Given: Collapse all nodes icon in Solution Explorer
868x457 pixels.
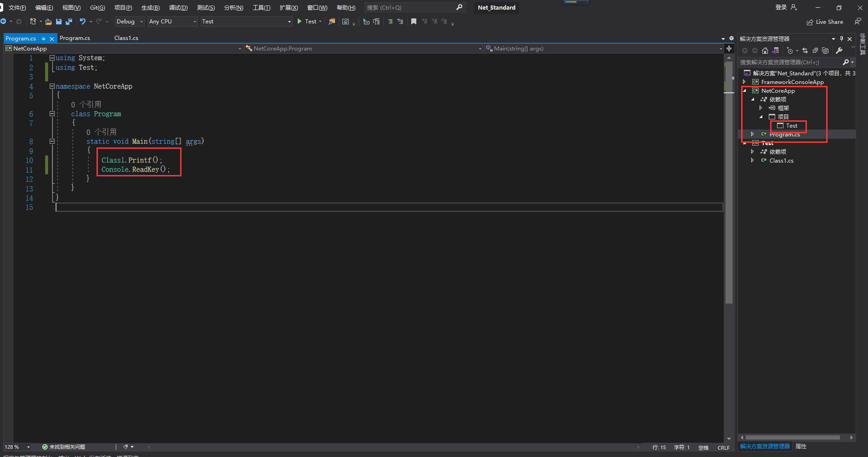Looking at the screenshot, I should [815, 51].
